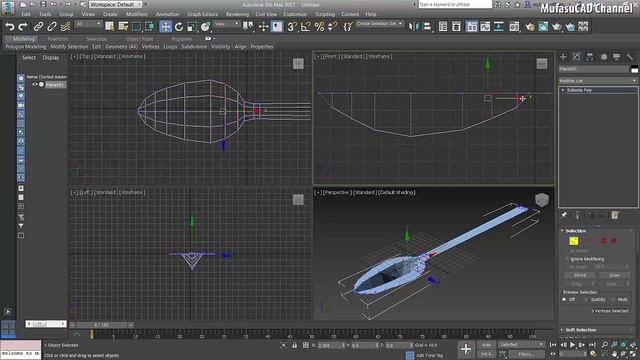Expand the Editable Poly stack entry

(x=563, y=90)
